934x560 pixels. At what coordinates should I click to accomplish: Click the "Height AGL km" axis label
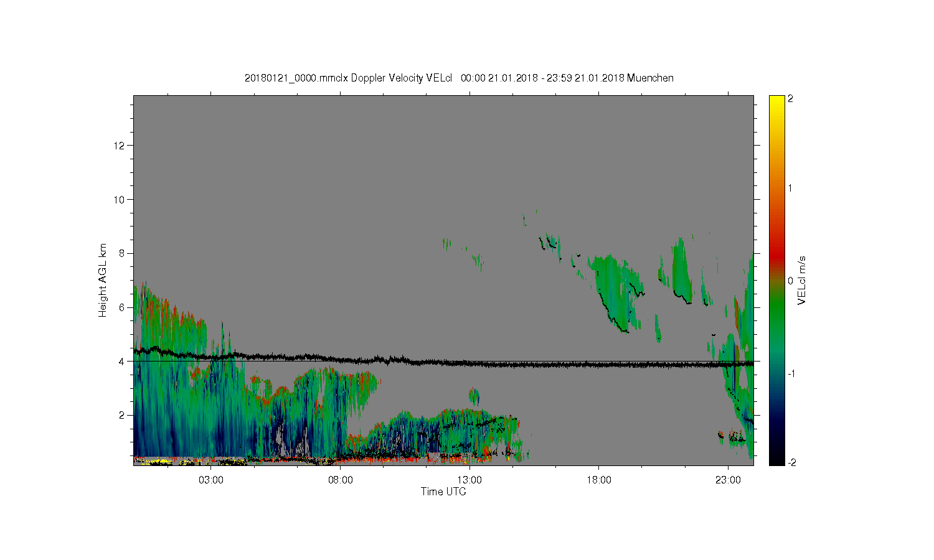[x=103, y=280]
